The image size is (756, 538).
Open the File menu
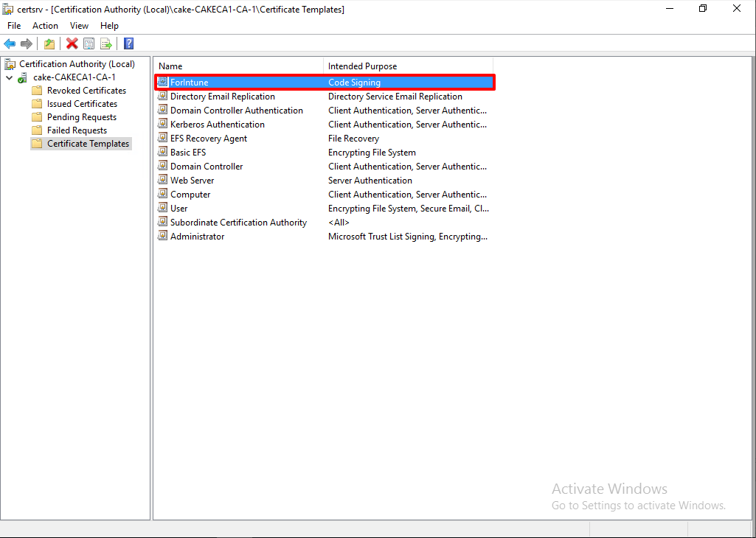click(14, 26)
